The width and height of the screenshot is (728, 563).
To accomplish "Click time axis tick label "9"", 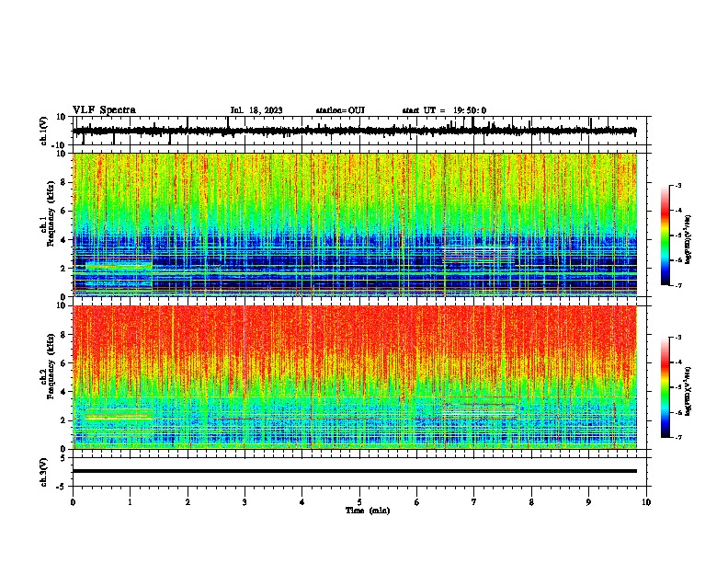I will (x=588, y=502).
